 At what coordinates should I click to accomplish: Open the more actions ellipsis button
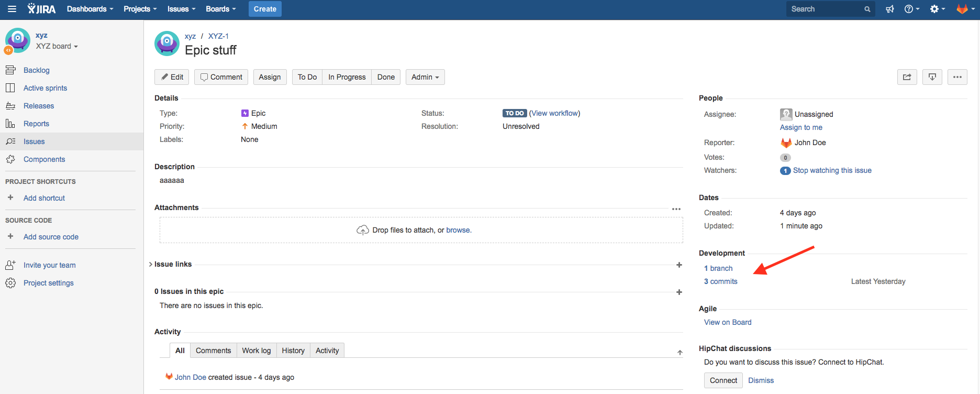point(957,77)
